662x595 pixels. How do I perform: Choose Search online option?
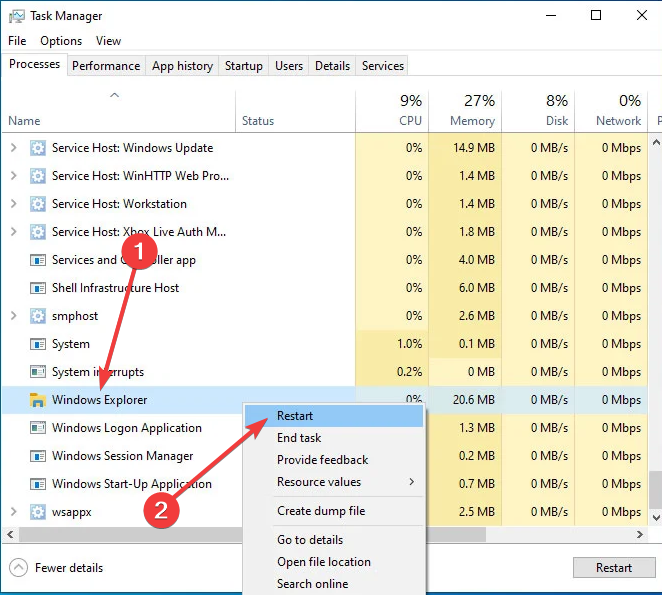[x=334, y=584]
